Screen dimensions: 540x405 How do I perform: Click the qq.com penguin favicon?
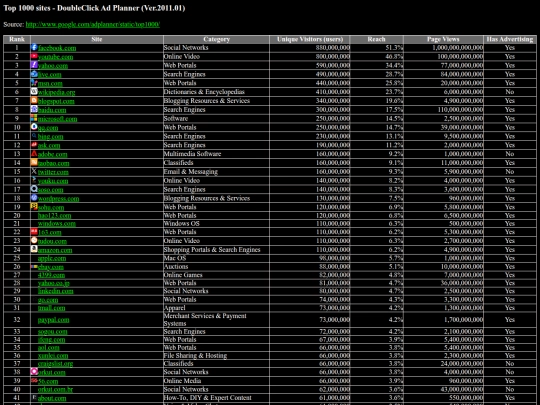click(34, 127)
